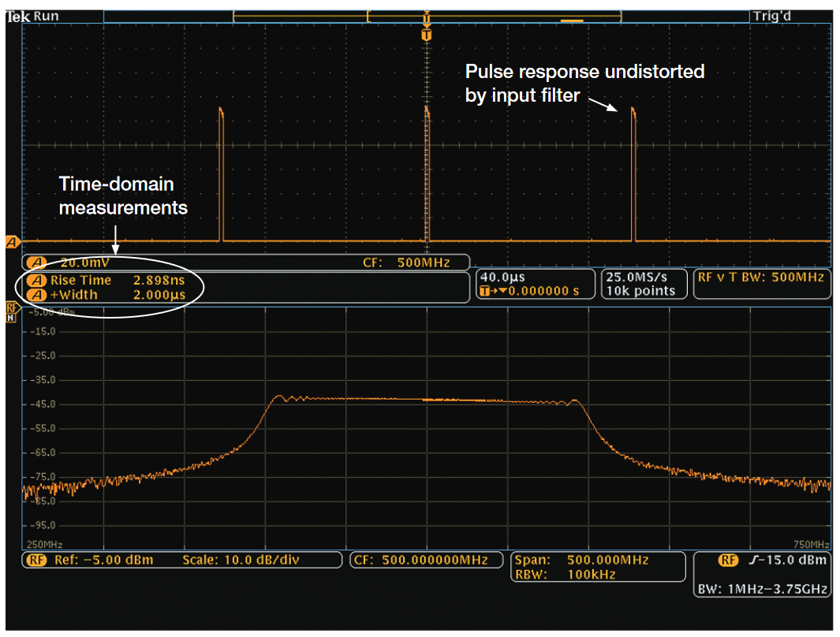
Task: Open the RBW: 100kHz resolution bandwidth setting
Action: (568, 576)
